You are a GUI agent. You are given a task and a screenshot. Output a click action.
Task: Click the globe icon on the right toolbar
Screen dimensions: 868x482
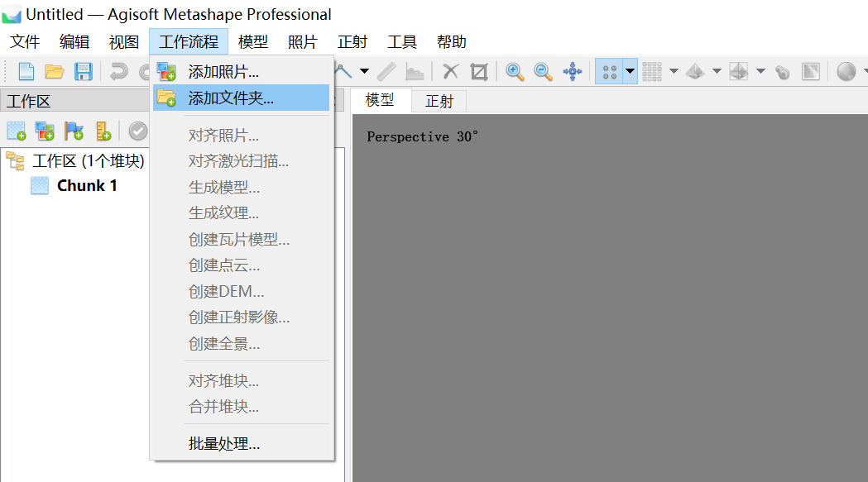click(x=846, y=72)
